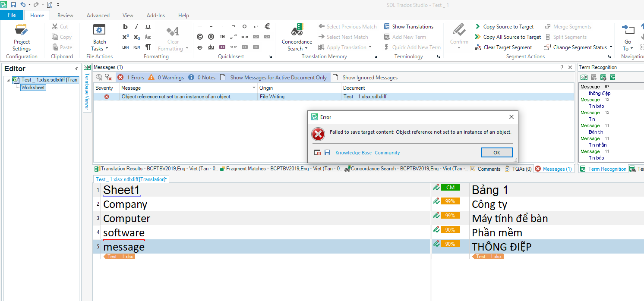644x301 pixels.
Task: Expand Translation Memory group dialog launcher
Action: coord(375,56)
